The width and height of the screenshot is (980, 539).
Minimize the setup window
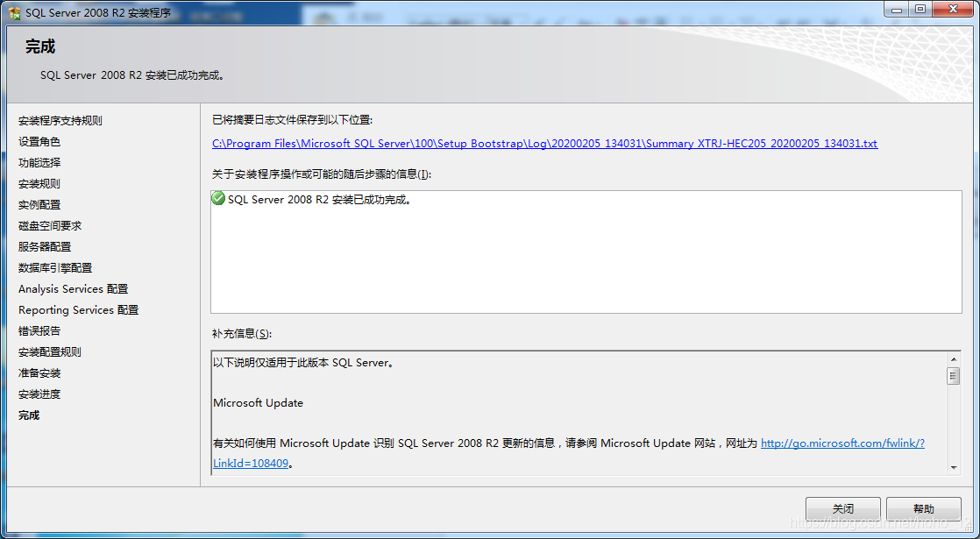[x=898, y=9]
